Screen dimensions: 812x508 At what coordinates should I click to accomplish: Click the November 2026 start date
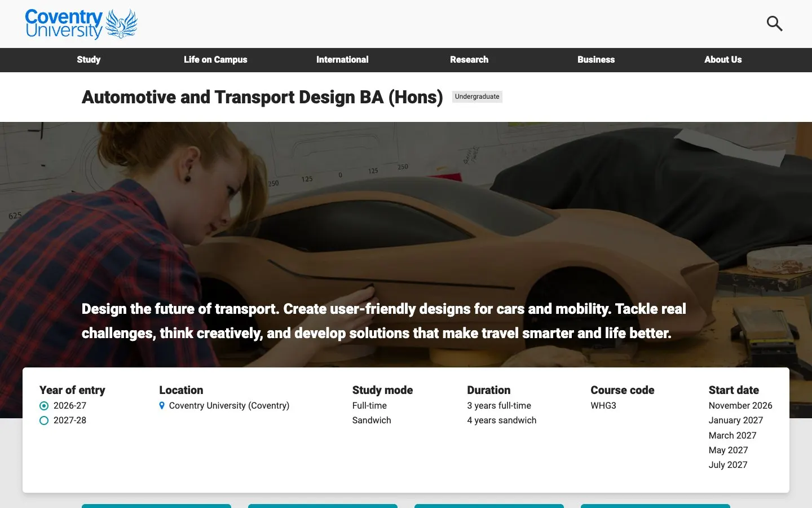tap(740, 406)
